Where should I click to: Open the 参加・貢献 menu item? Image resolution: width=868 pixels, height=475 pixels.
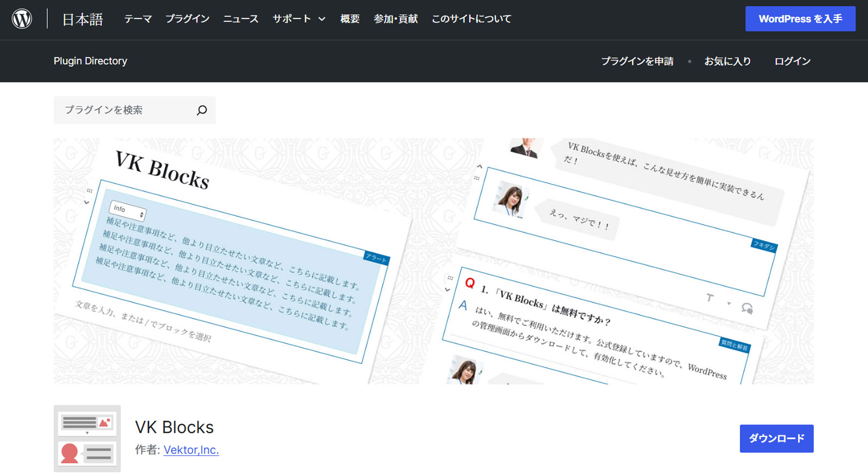point(395,19)
